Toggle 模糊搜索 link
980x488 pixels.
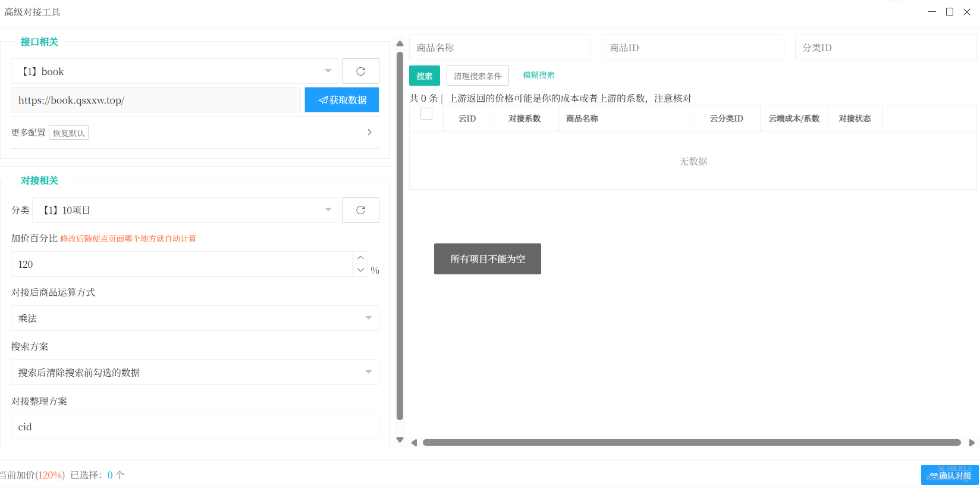click(539, 75)
